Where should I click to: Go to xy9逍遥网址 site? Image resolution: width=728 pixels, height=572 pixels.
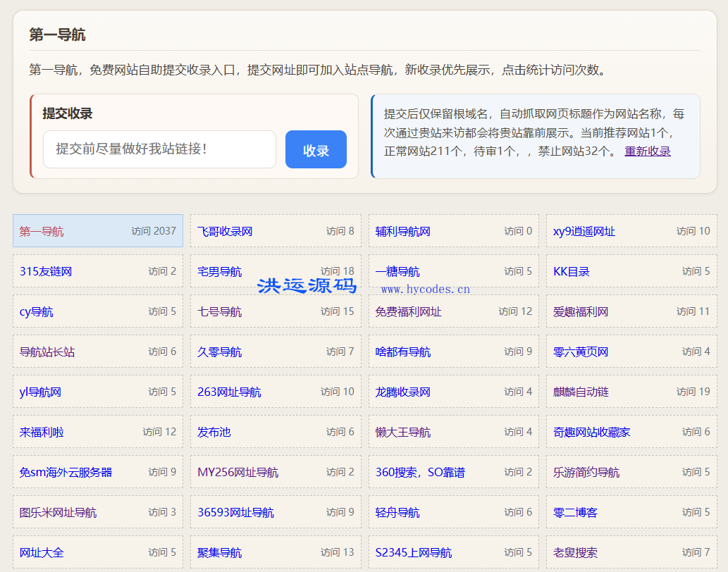584,231
